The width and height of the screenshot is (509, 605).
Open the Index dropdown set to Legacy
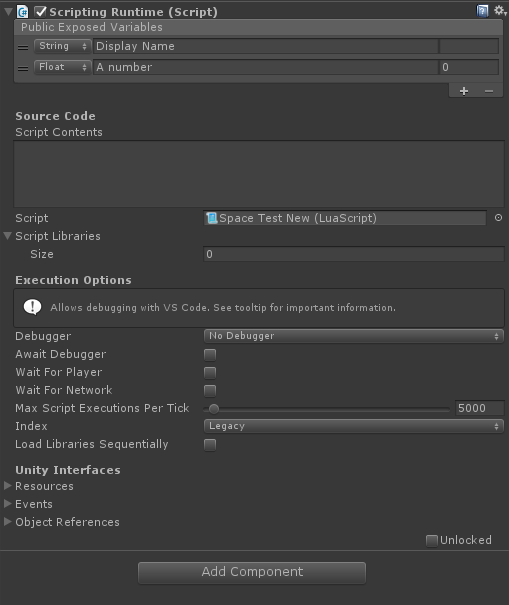(353, 426)
